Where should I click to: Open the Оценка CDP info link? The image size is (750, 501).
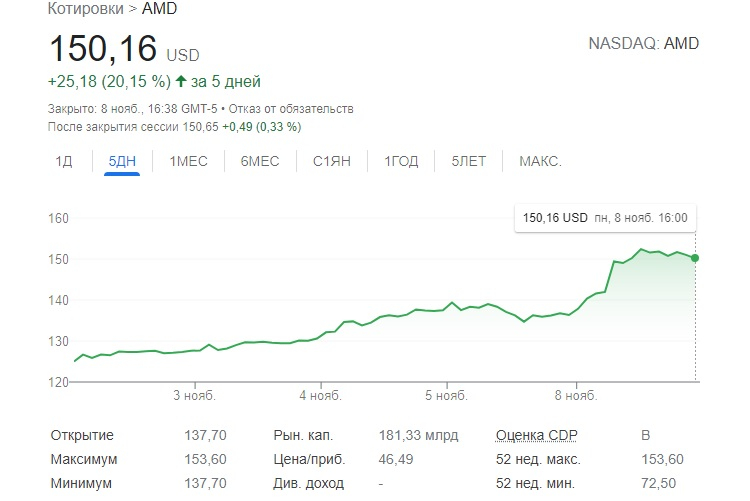tap(537, 435)
